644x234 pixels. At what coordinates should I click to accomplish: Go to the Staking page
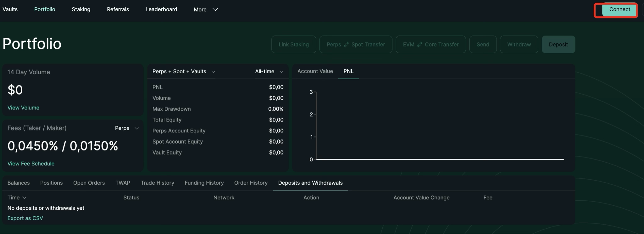pyautogui.click(x=81, y=9)
